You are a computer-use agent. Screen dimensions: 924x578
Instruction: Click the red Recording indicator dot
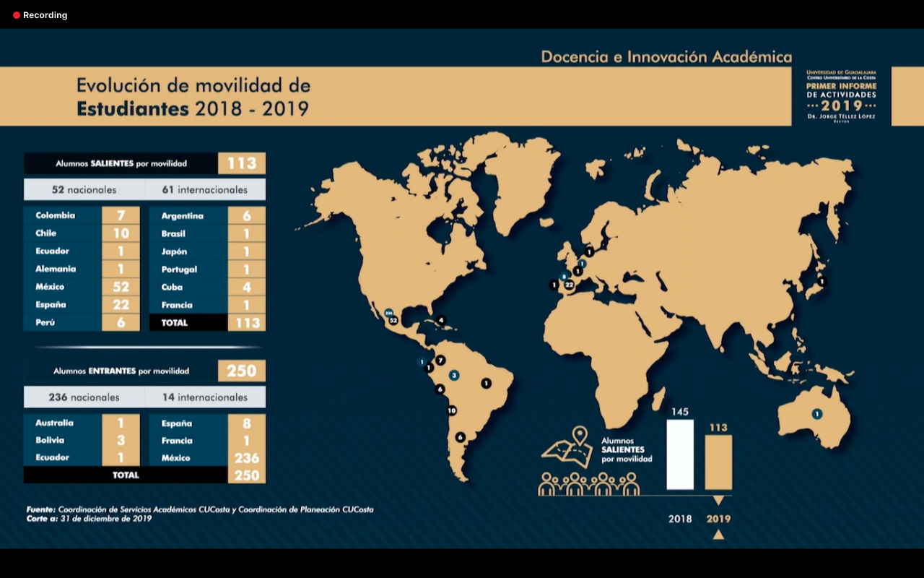[x=17, y=15]
